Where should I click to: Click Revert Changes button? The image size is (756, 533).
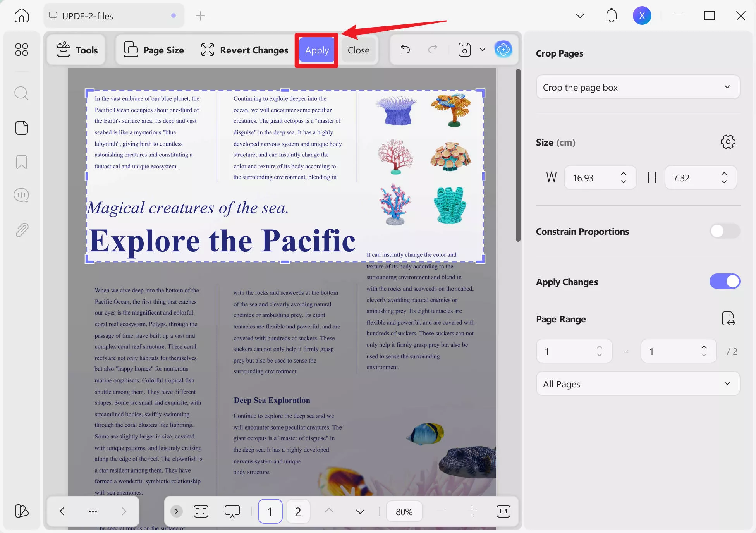tap(245, 50)
